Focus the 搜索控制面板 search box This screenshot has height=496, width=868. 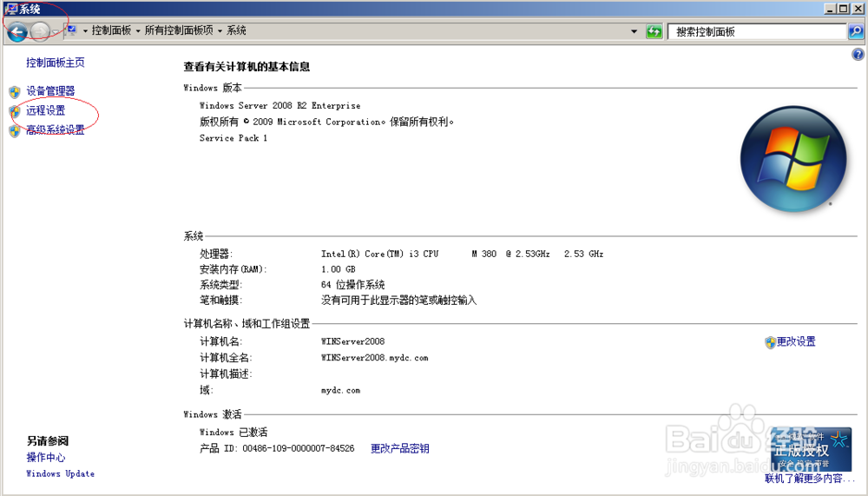coord(756,31)
